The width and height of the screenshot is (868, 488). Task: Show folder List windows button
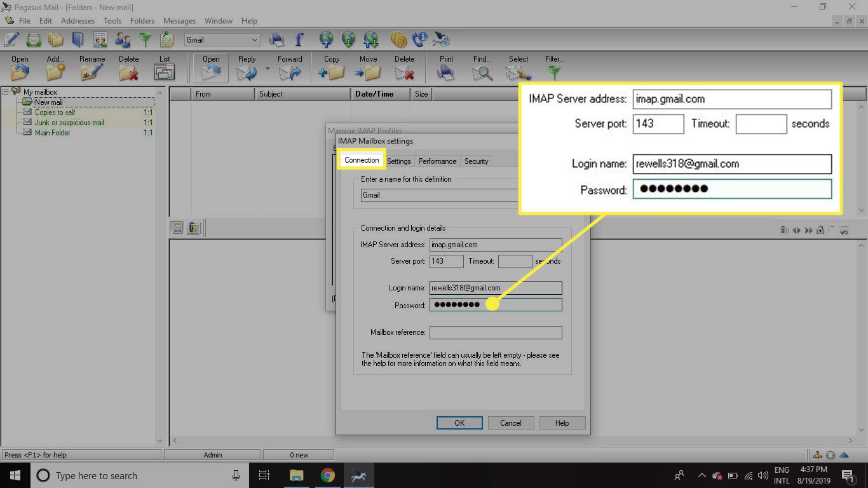(x=165, y=67)
